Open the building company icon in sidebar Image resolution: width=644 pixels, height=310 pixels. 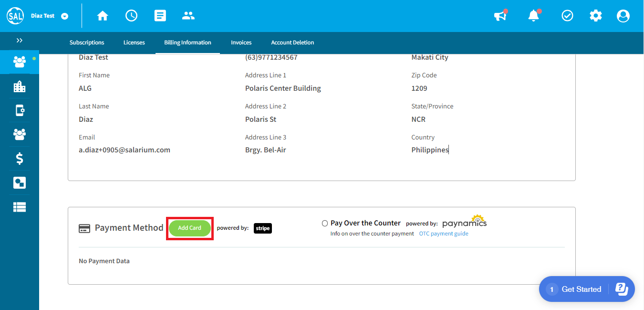pyautogui.click(x=20, y=86)
